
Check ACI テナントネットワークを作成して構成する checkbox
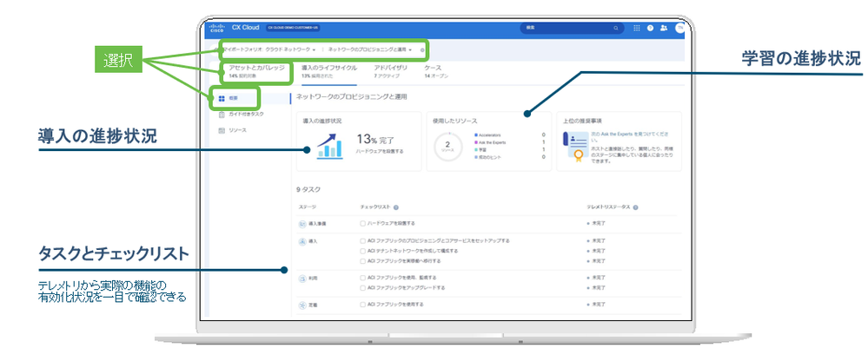tap(362, 251)
